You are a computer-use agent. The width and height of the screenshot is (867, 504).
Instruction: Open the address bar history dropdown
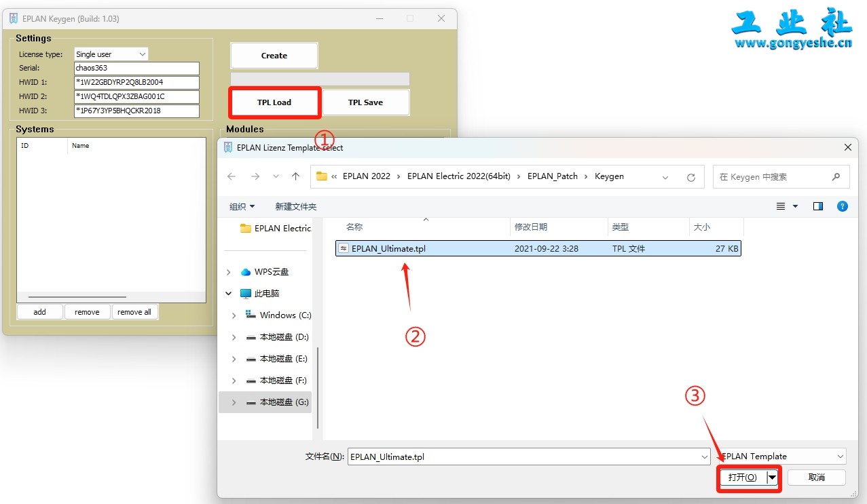coord(665,176)
